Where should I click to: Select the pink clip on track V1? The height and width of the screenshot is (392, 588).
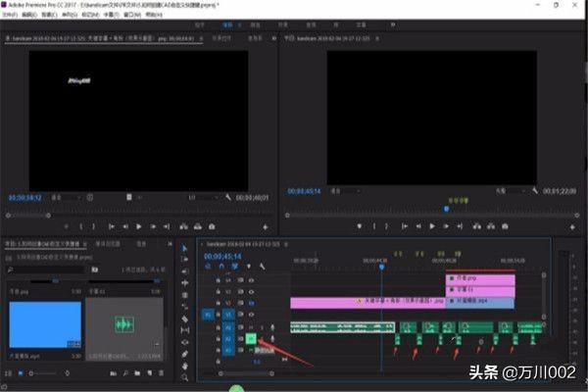[335, 303]
